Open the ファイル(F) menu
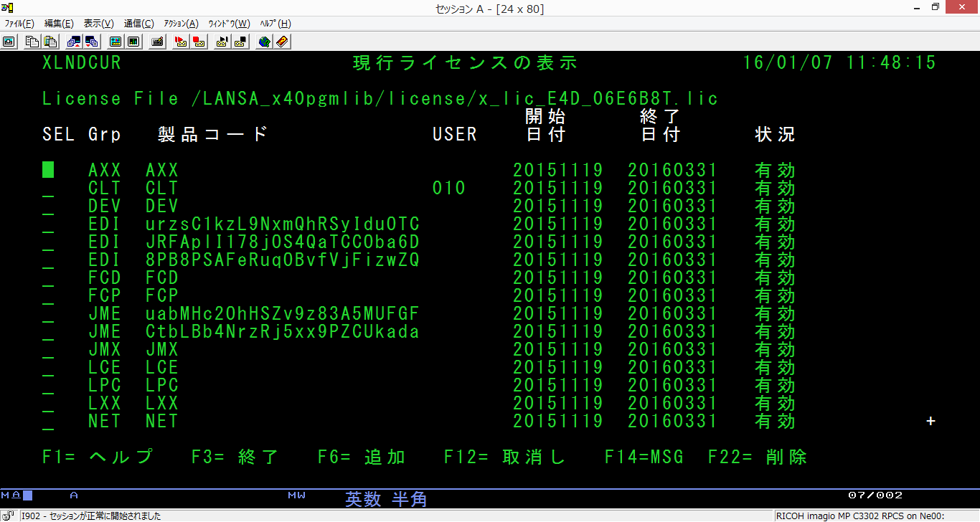This screenshot has width=980, height=522. [x=19, y=24]
